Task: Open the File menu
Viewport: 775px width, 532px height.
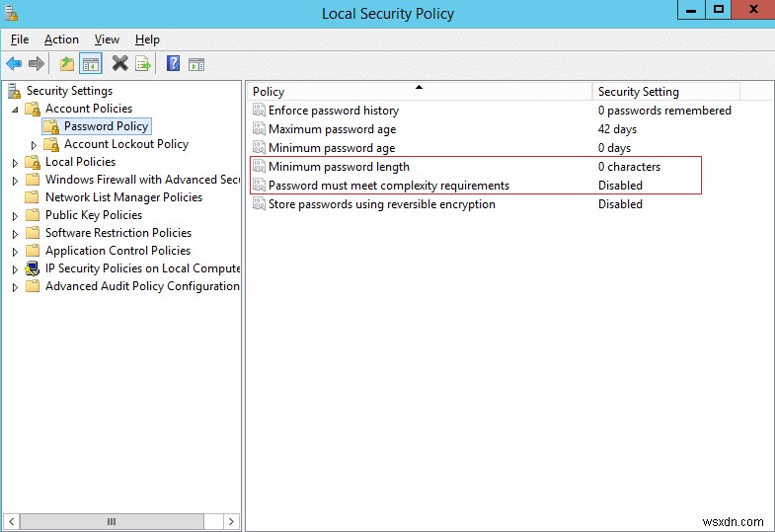Action: click(20, 39)
